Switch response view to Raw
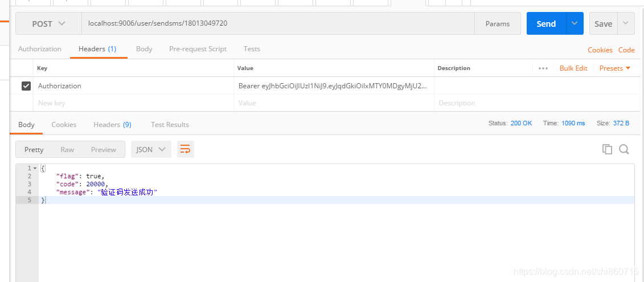Image resolution: width=644 pixels, height=282 pixels. (x=67, y=150)
